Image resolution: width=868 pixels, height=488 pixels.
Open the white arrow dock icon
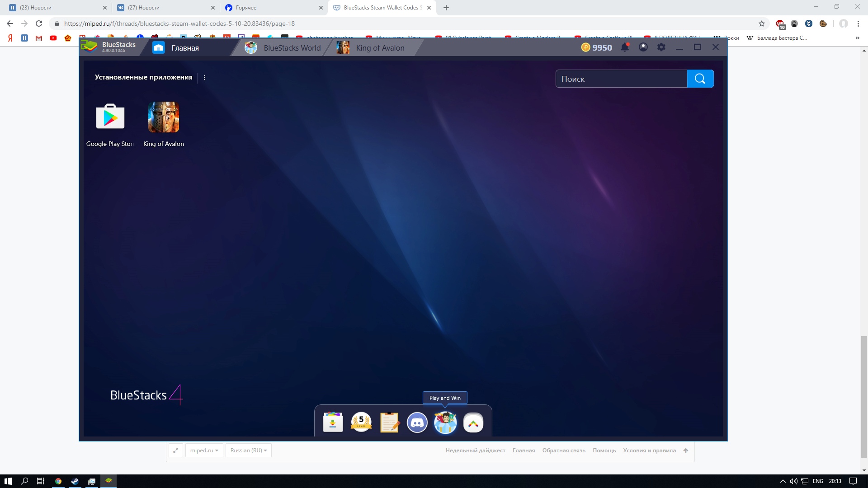pyautogui.click(x=473, y=422)
